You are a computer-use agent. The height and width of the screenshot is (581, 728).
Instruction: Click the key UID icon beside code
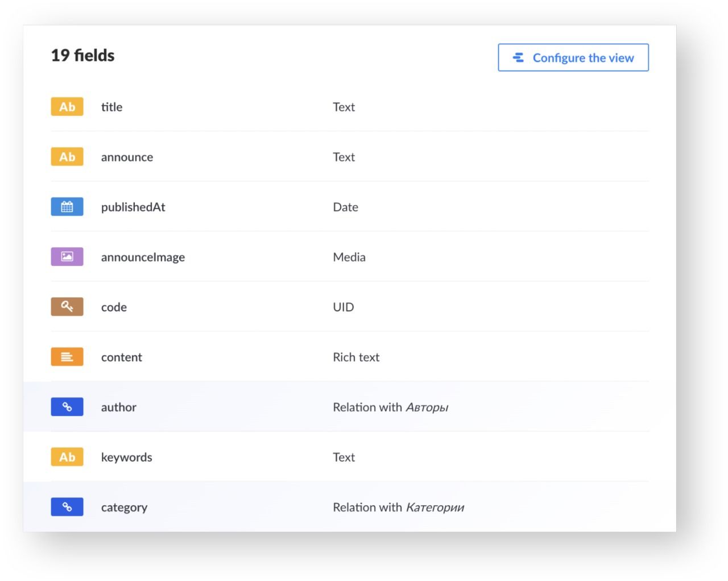[67, 307]
